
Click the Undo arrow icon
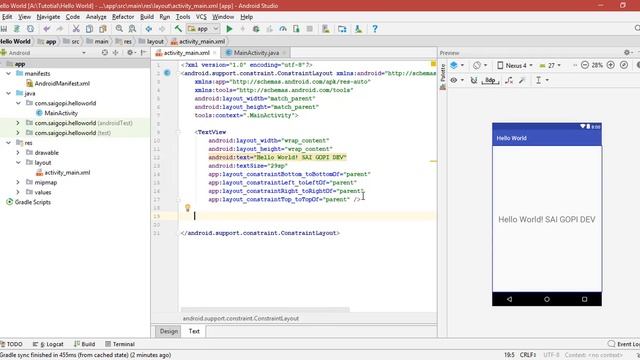pyautogui.click(x=47, y=29)
